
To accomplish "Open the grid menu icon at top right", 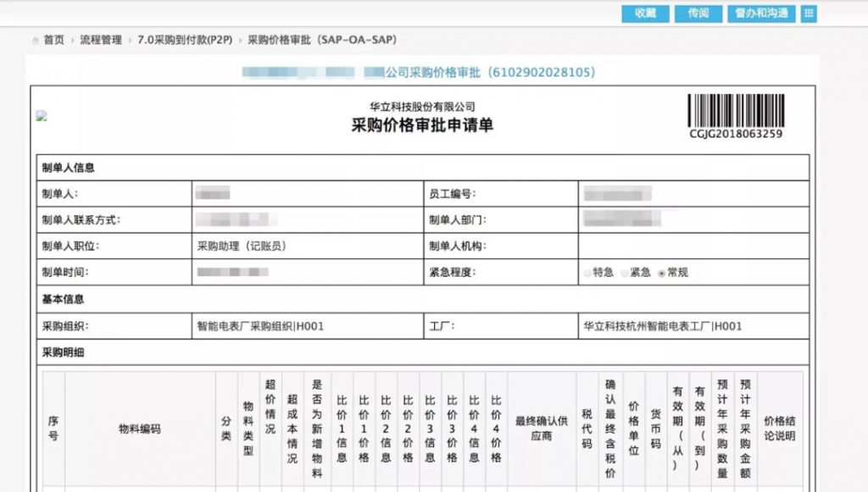I will [x=808, y=14].
